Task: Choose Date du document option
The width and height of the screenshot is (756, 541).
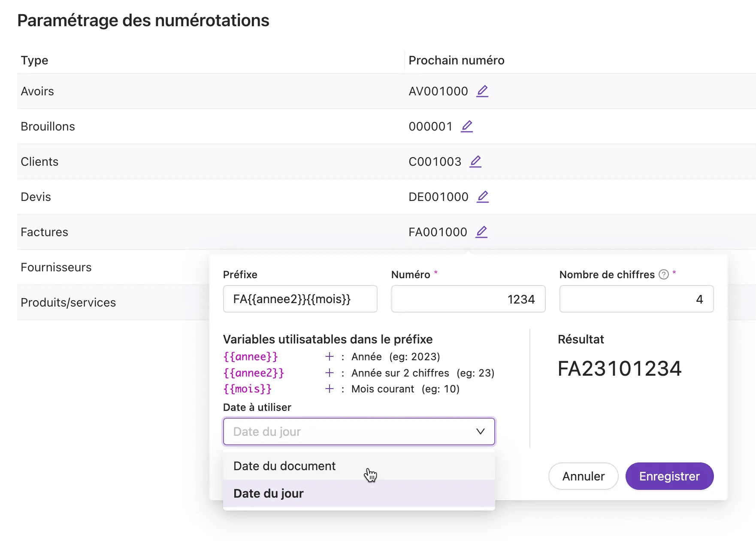Action: click(x=359, y=466)
